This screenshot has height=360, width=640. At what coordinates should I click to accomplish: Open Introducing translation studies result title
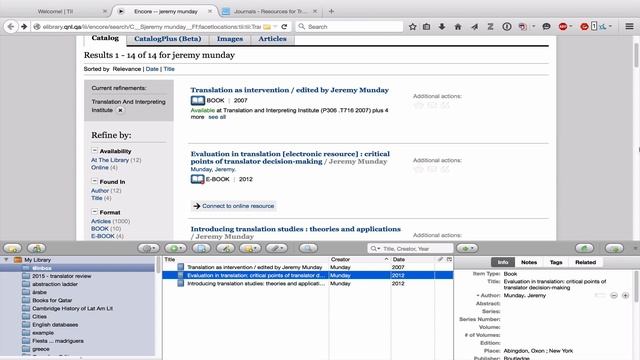[296, 229]
